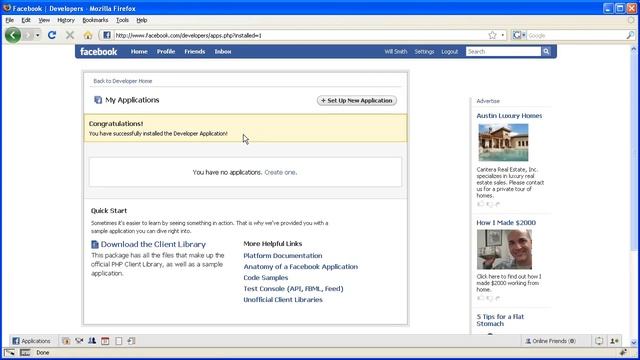Open the Applications menu in bottom bar

[x=31, y=341]
